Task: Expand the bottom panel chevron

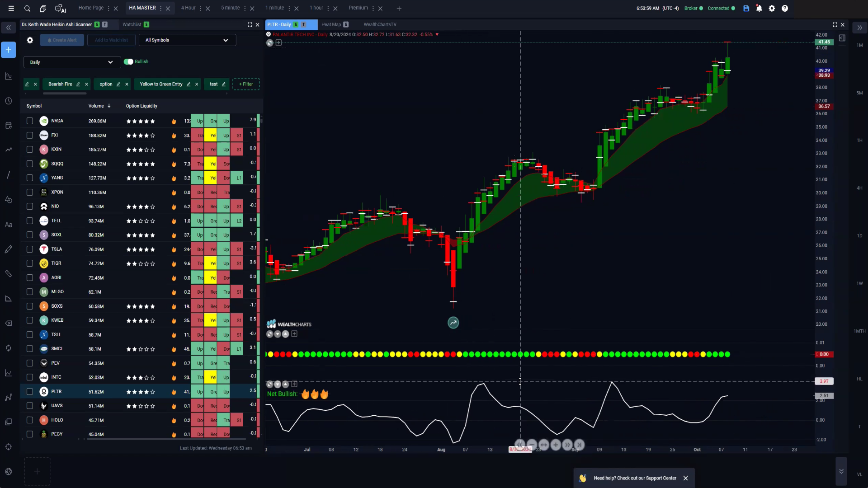Action: [841, 471]
